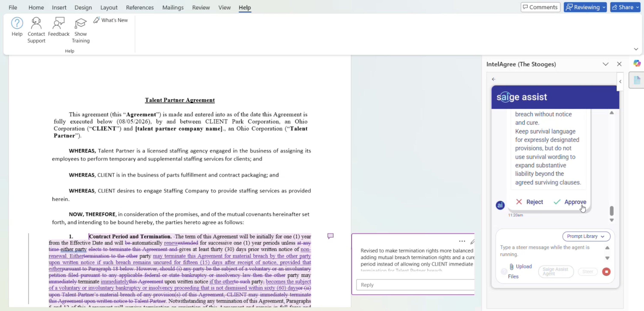
Task: Open the Comments pane button
Action: (x=540, y=7)
